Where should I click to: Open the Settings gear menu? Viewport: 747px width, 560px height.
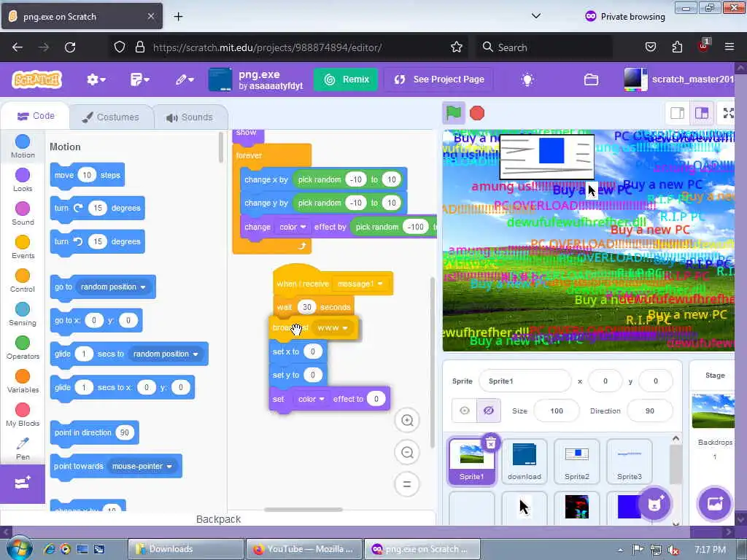pyautogui.click(x=96, y=79)
